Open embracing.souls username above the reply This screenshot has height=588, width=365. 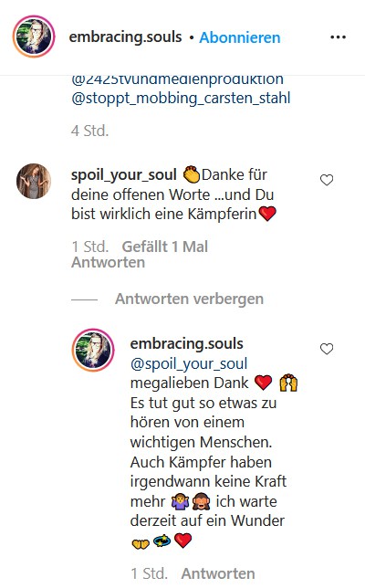(187, 343)
